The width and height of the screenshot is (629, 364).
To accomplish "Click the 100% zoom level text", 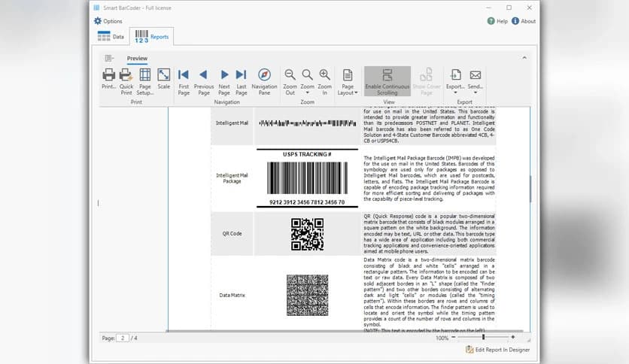I will (442, 338).
